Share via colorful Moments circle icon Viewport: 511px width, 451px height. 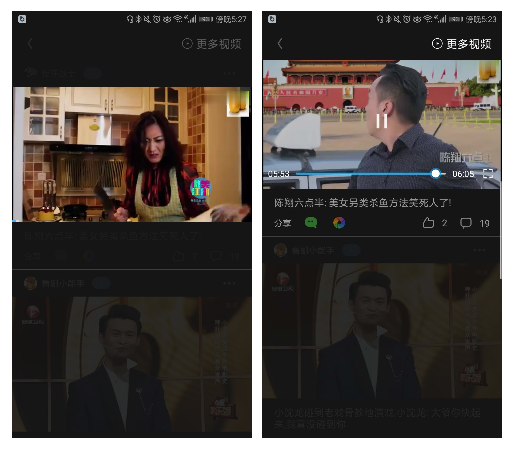[x=339, y=223]
